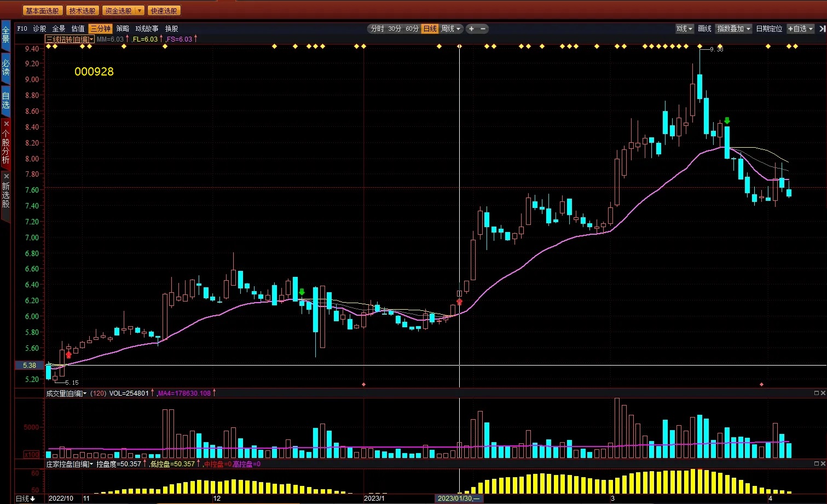Zoom in chart with plus icon
Image resolution: width=827 pixels, height=504 pixels.
tap(471, 28)
